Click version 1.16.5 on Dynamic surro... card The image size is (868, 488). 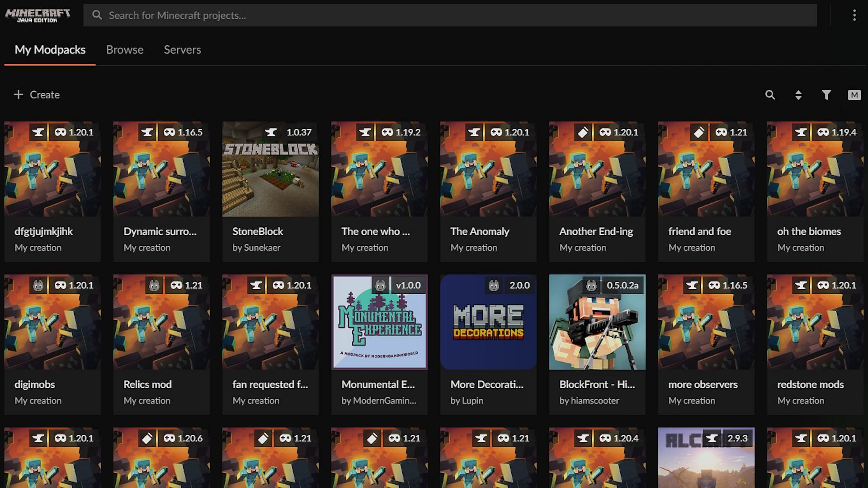coord(190,132)
